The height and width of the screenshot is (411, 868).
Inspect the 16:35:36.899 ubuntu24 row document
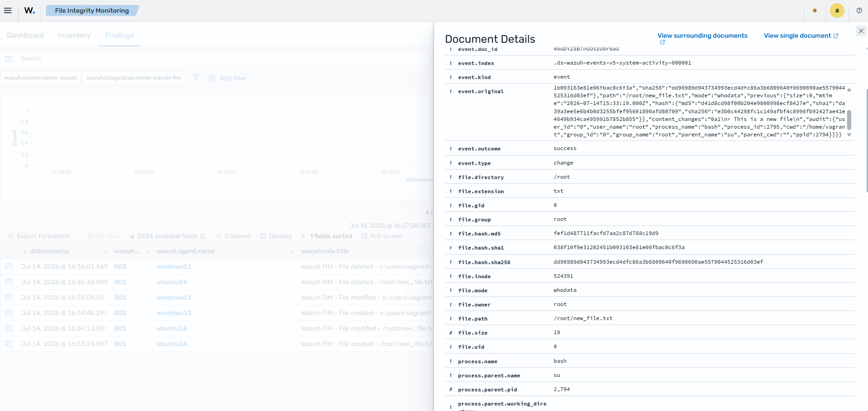9,282
